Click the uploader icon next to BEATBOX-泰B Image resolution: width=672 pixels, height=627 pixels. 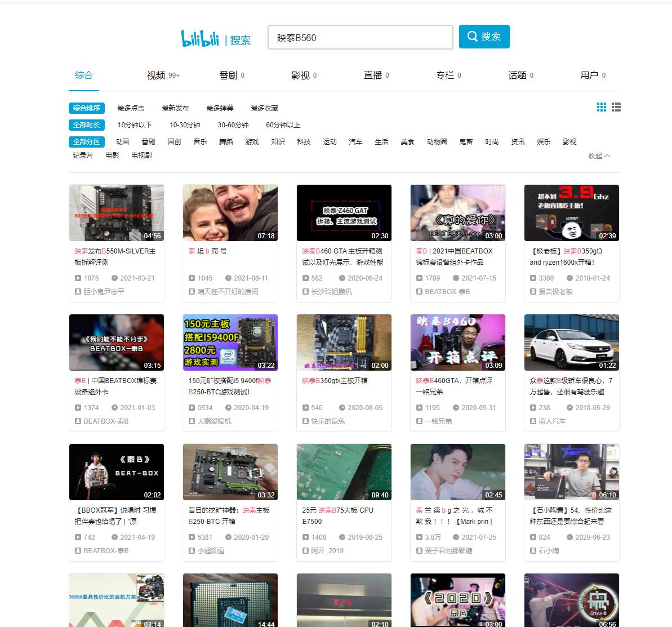pos(419,292)
